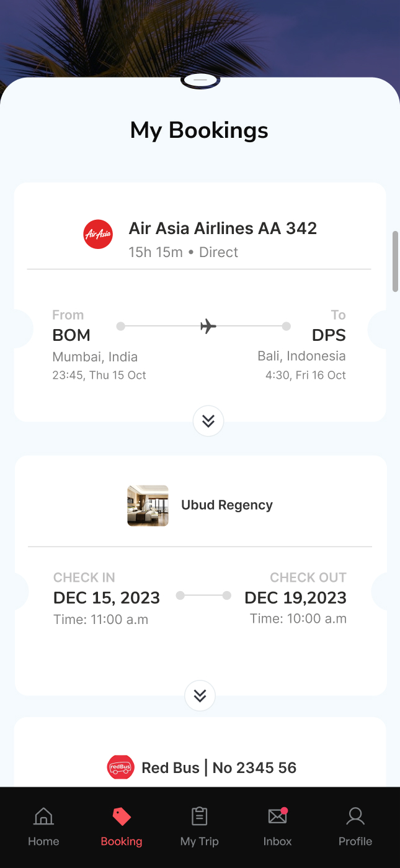
Task: Click the airplane icon on flight route
Action: pyautogui.click(x=208, y=326)
